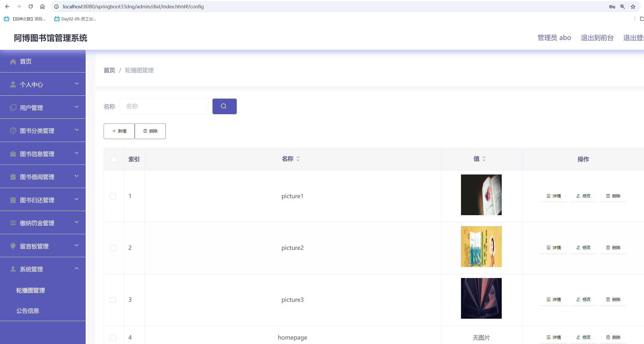Expand the 图书借阅管理 sidebar section

coord(43,177)
